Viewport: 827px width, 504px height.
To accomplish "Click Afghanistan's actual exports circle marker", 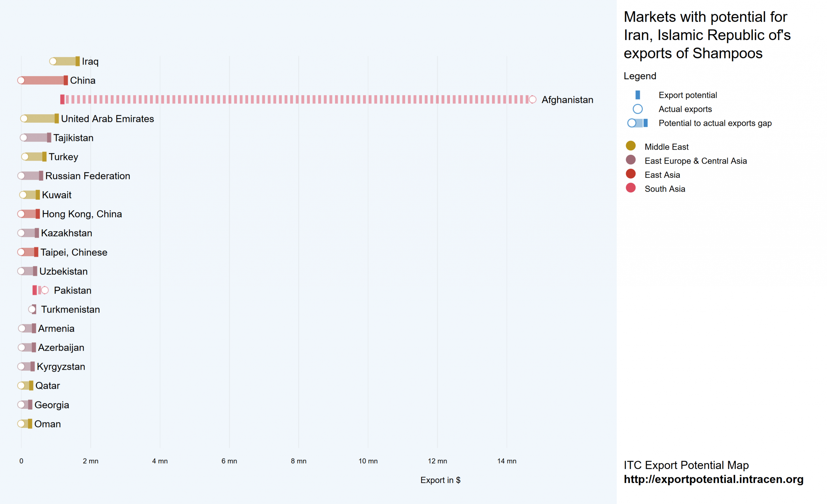I will (532, 100).
